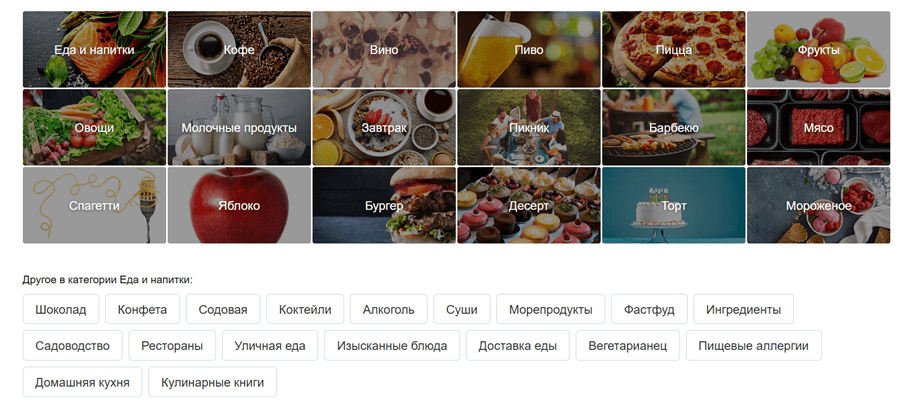Click the Доставка еды tag button
902x408 pixels.
click(518, 345)
